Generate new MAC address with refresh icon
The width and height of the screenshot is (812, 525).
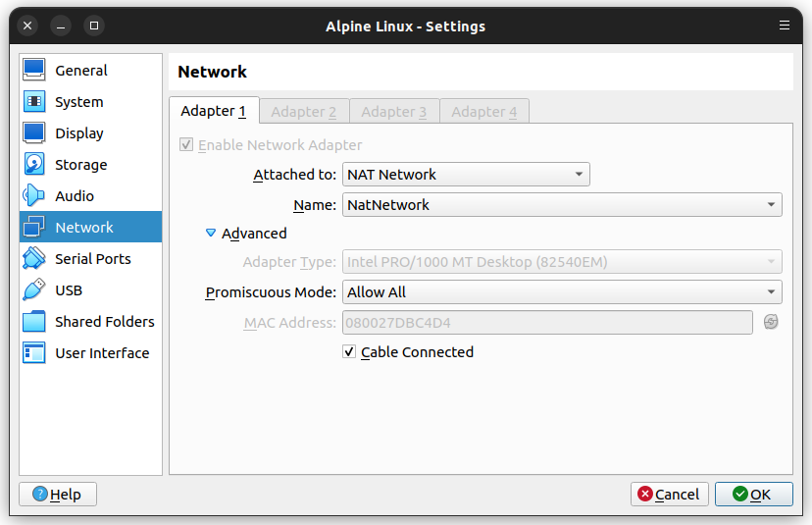click(x=771, y=322)
